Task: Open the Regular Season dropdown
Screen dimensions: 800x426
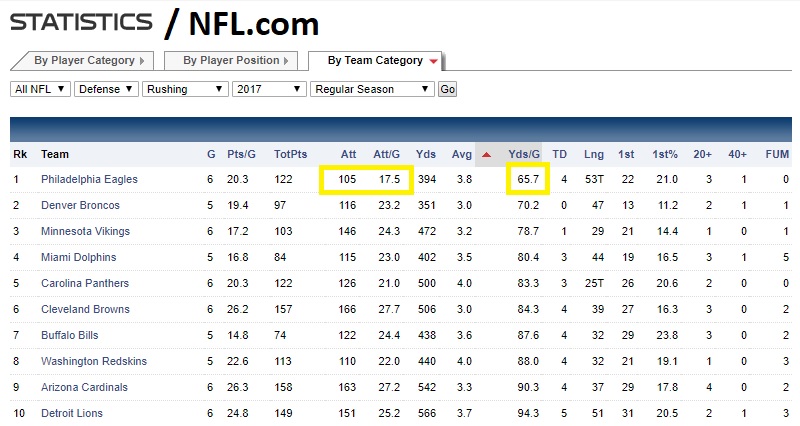Action: coord(372,89)
